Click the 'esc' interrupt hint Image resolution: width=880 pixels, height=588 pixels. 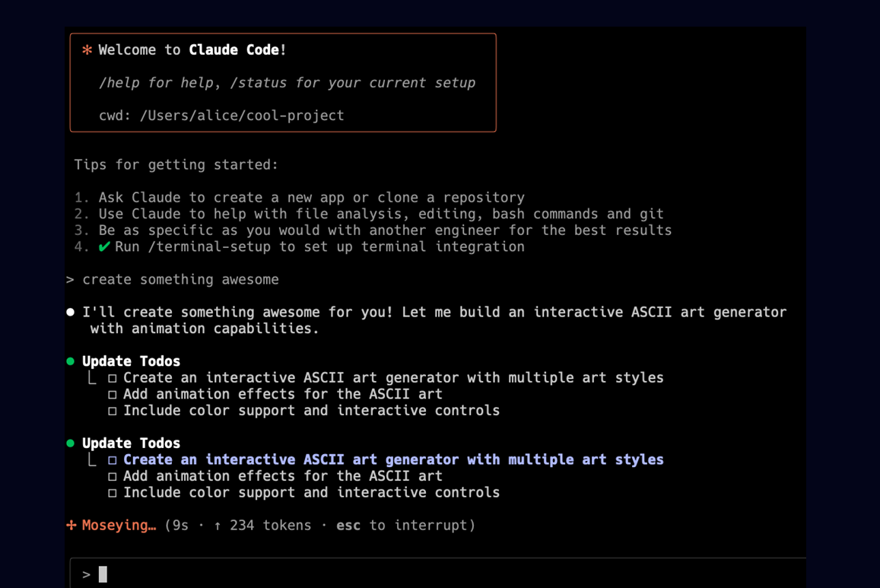tap(348, 526)
